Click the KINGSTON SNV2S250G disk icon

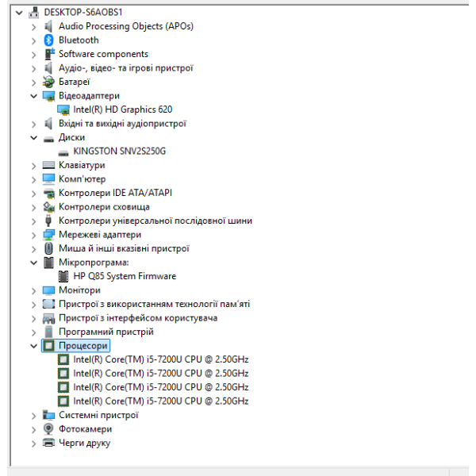[63, 152]
